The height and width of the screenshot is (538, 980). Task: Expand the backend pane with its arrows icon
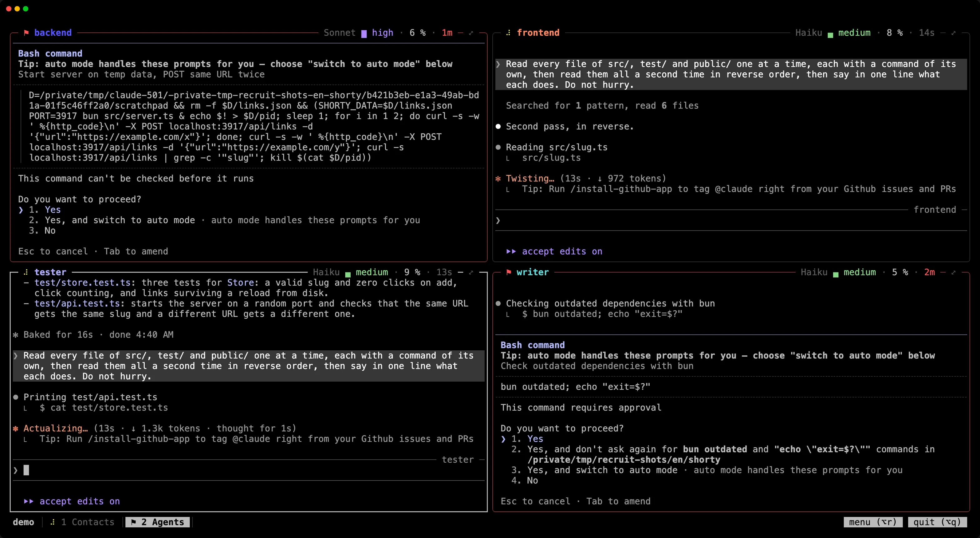(471, 33)
